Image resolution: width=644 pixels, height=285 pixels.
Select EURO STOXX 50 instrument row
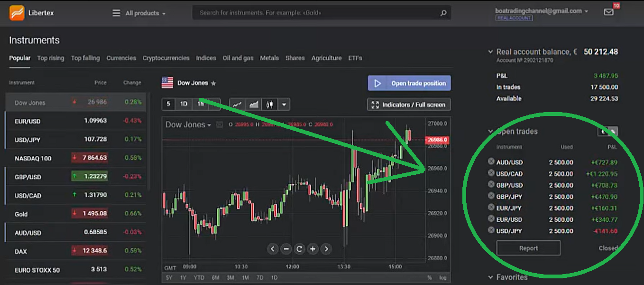pos(76,270)
